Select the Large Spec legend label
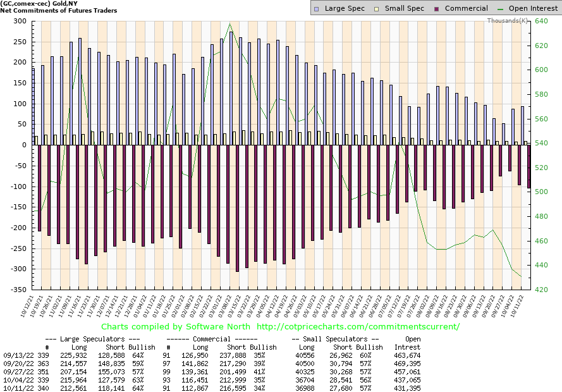 tap(344, 8)
